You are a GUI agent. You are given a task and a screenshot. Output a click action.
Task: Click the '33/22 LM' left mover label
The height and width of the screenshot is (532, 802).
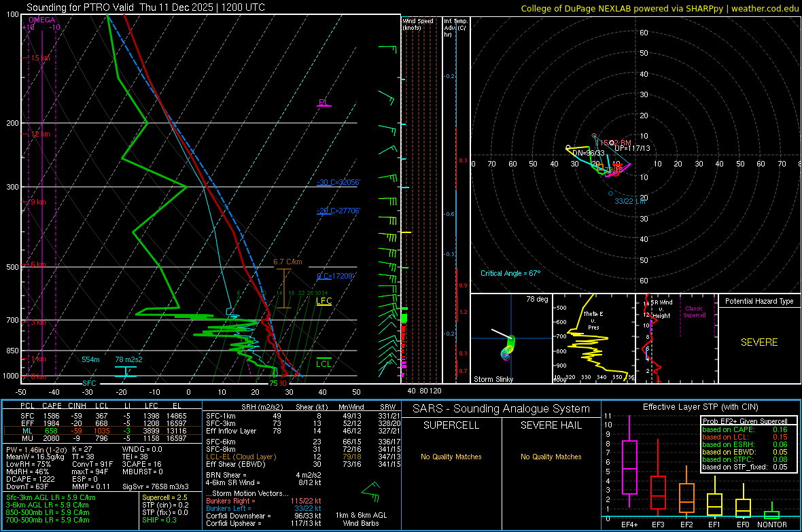tap(630, 202)
